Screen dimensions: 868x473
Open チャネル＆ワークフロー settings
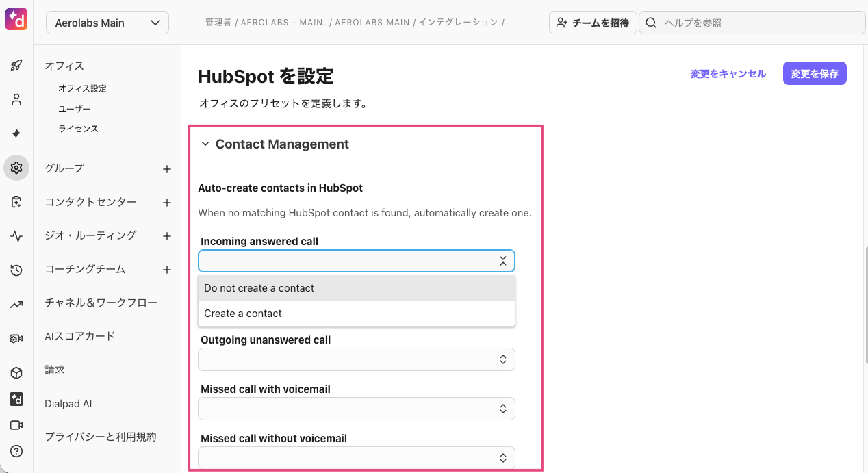coord(101,303)
